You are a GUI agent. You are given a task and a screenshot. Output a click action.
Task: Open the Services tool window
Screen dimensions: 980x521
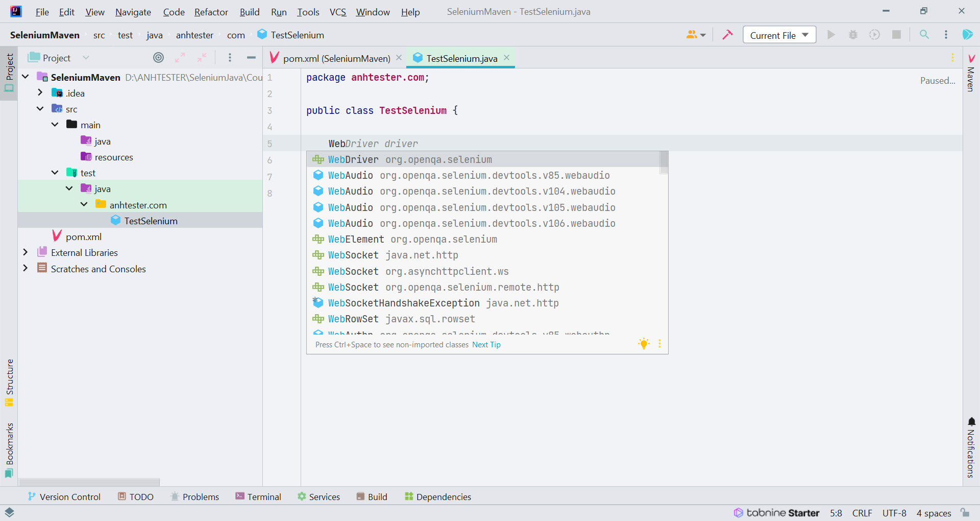319,496
